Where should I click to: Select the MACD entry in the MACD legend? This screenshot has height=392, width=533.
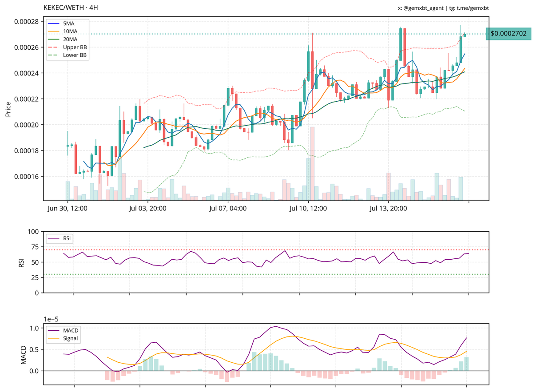pyautogui.click(x=64, y=330)
